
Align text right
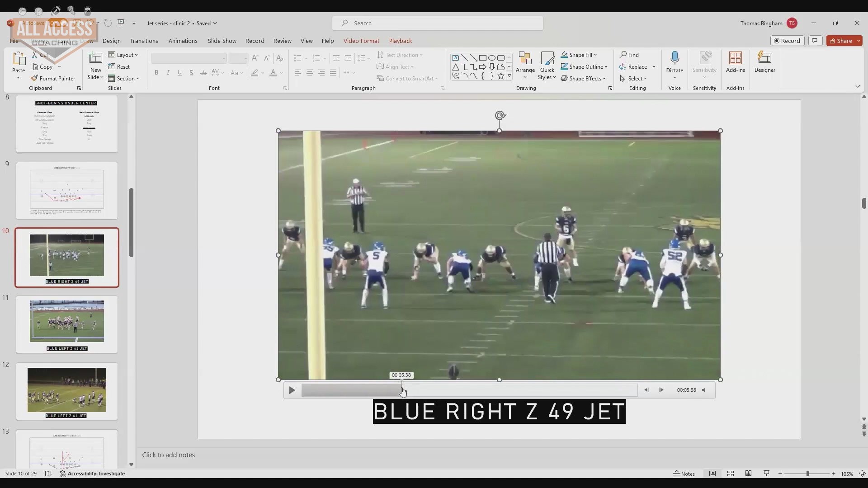click(321, 72)
